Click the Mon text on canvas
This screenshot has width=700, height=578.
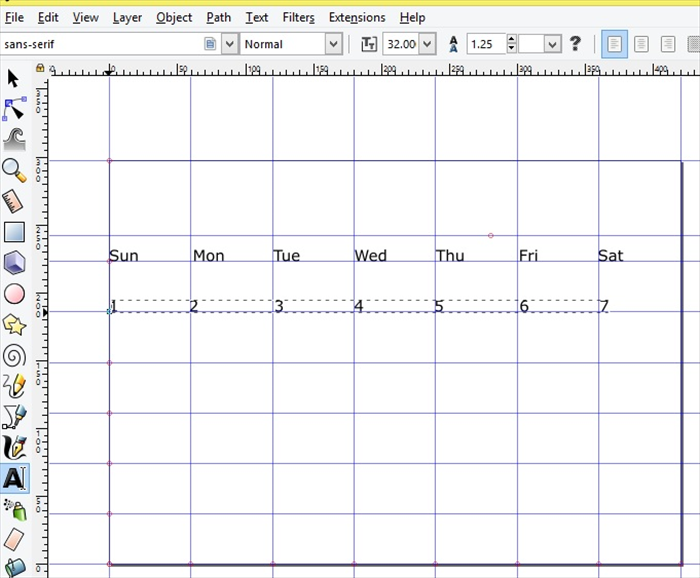pyautogui.click(x=208, y=256)
